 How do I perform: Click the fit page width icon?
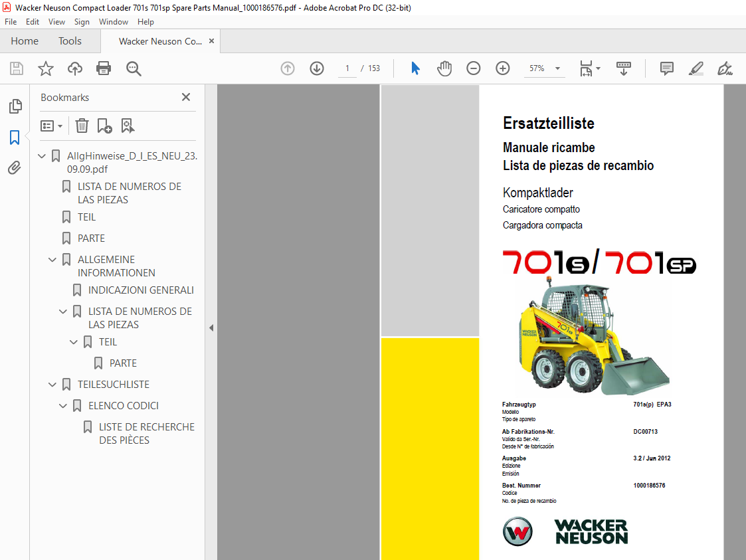[586, 68]
